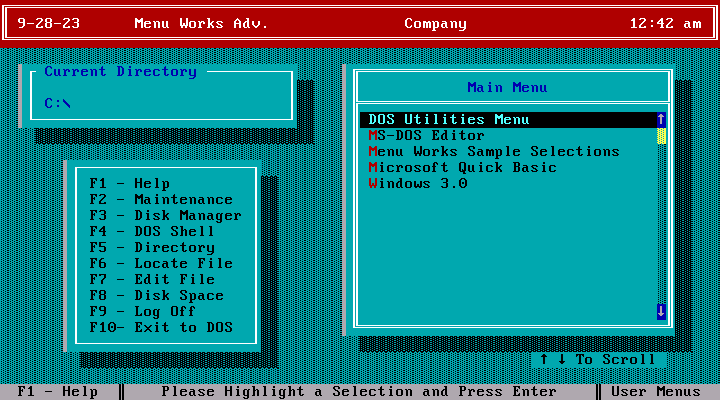This screenshot has height=400, width=720.
Task: Click F8 - Disk Space
Action: 157,295
